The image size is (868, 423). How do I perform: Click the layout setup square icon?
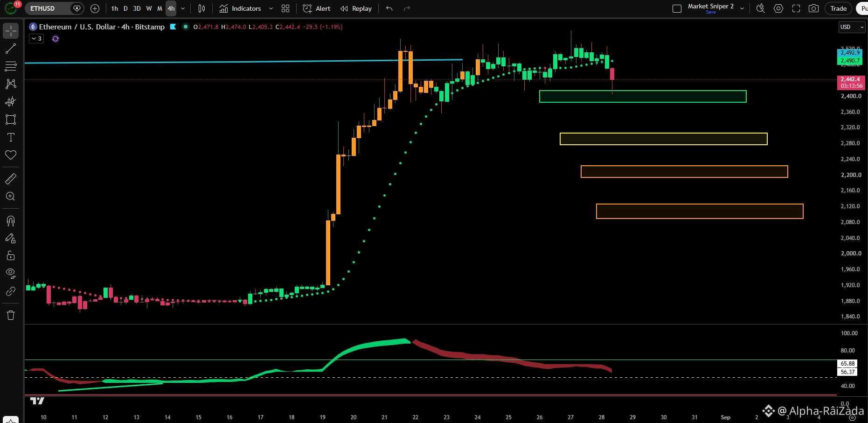pyautogui.click(x=677, y=8)
